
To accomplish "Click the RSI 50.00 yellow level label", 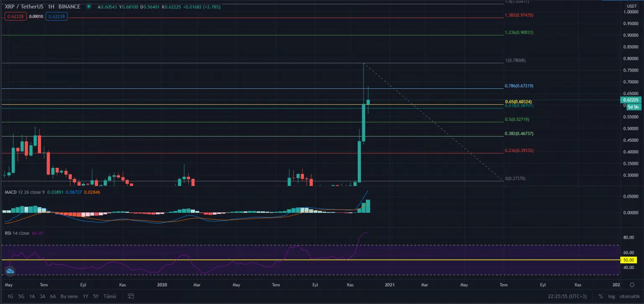I will tap(628, 260).
